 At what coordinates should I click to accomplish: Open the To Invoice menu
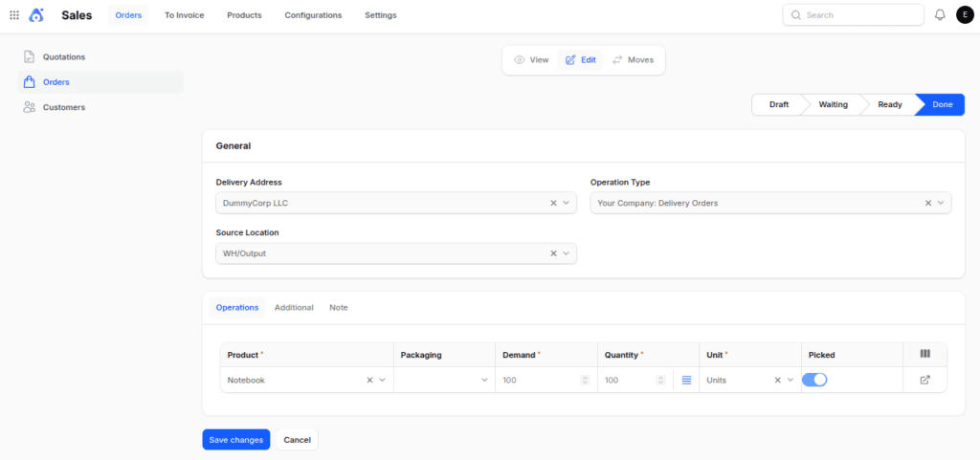pos(185,15)
